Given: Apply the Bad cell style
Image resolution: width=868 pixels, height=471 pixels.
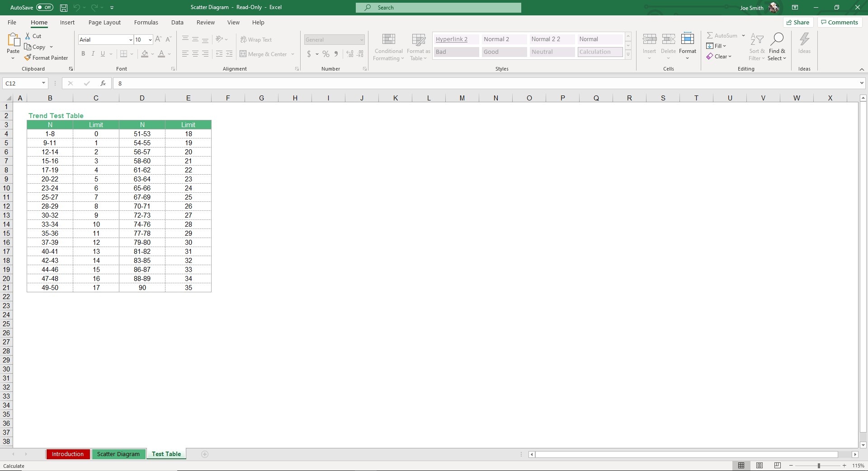Looking at the screenshot, I should (456, 52).
